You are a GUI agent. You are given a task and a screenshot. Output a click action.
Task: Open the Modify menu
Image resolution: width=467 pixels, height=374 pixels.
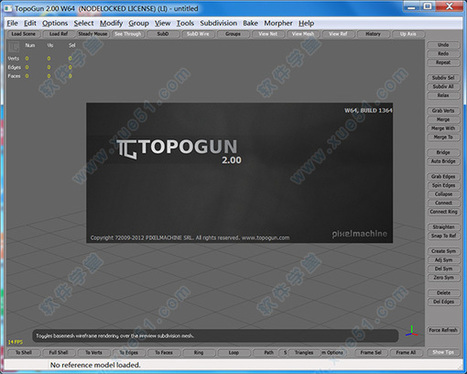(111, 23)
